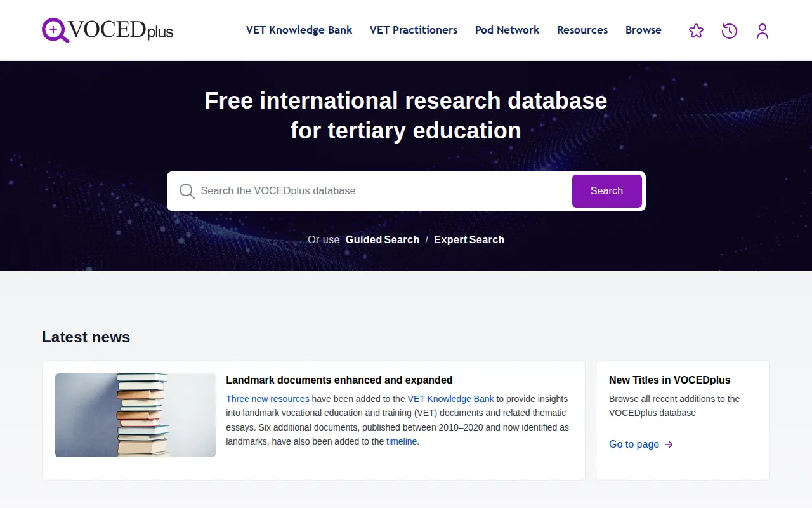This screenshot has height=508, width=812.
Task: Open the VET Knowledge Bank menu
Action: pyautogui.click(x=299, y=30)
